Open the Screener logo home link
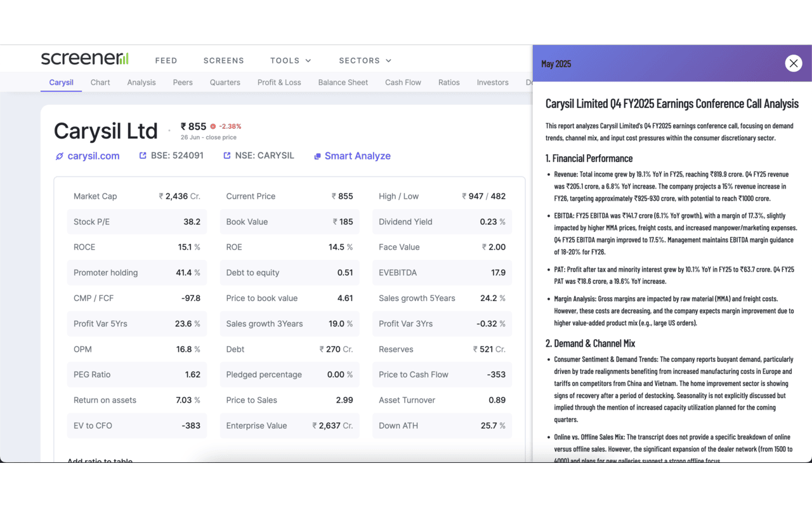Image resolution: width=812 pixels, height=508 pixels. [85, 58]
